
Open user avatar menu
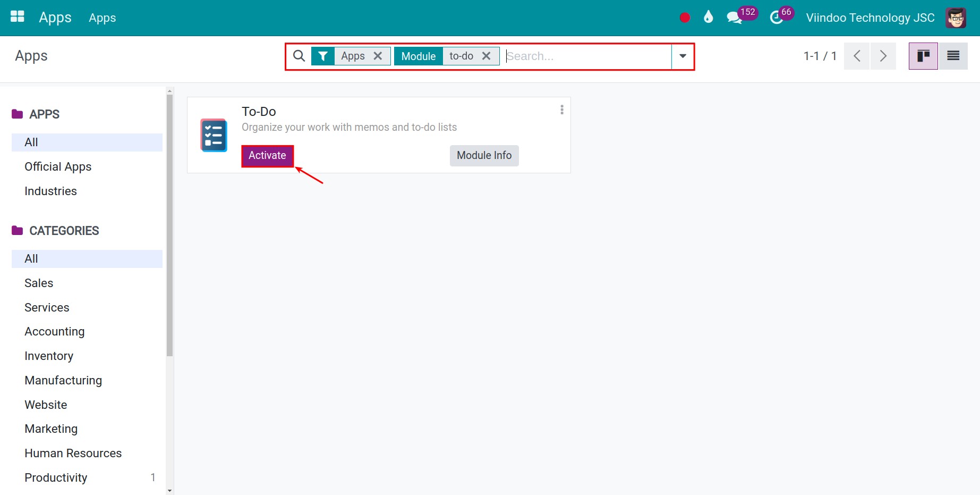[956, 18]
